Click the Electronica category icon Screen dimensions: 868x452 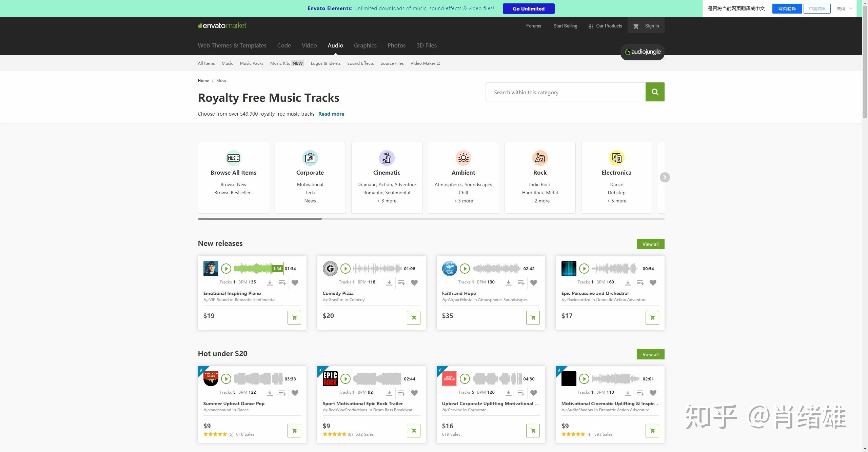616,158
